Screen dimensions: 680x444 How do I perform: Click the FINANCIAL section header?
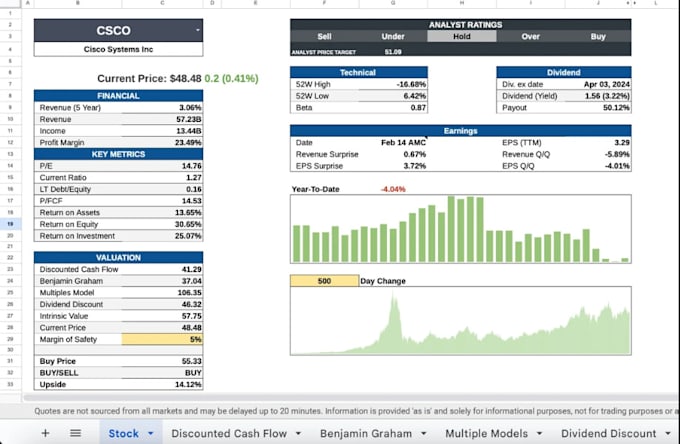[118, 96]
